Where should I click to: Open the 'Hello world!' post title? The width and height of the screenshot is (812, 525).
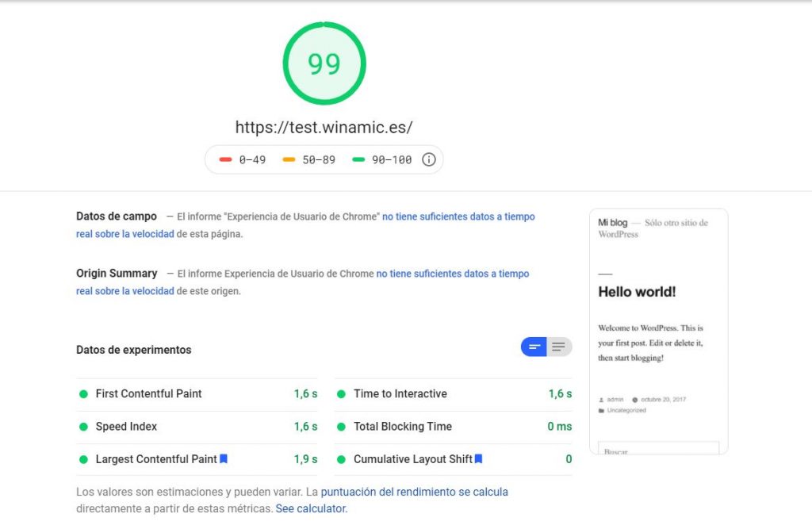click(x=636, y=292)
